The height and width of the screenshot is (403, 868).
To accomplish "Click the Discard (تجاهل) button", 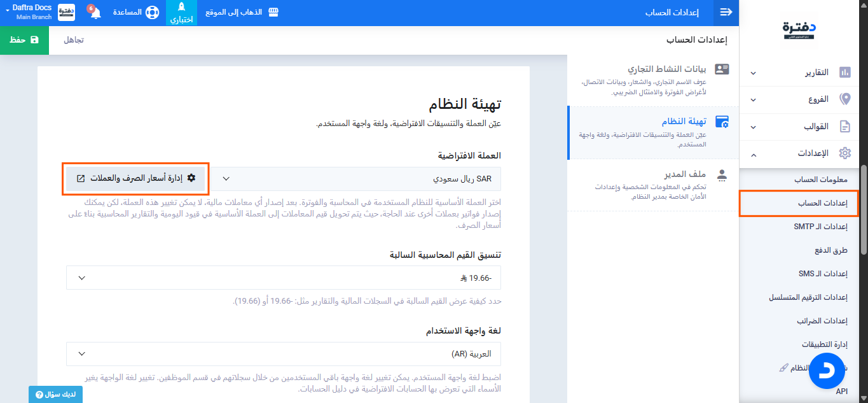I will (x=74, y=39).
